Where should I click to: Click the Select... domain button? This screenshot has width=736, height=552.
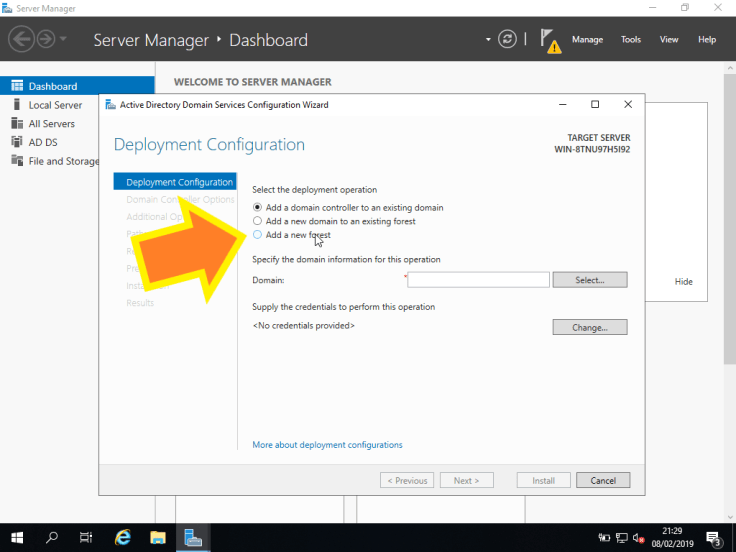pos(589,280)
